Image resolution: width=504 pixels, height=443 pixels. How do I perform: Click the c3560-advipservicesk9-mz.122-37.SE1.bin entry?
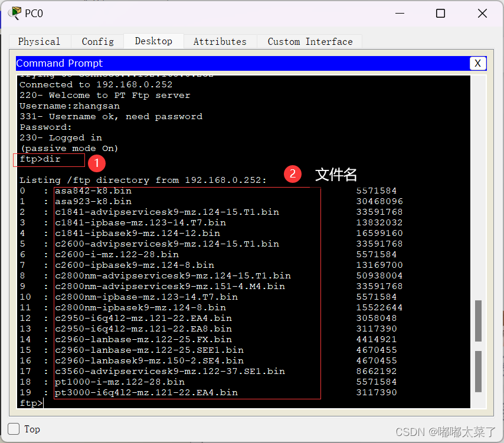pos(170,371)
